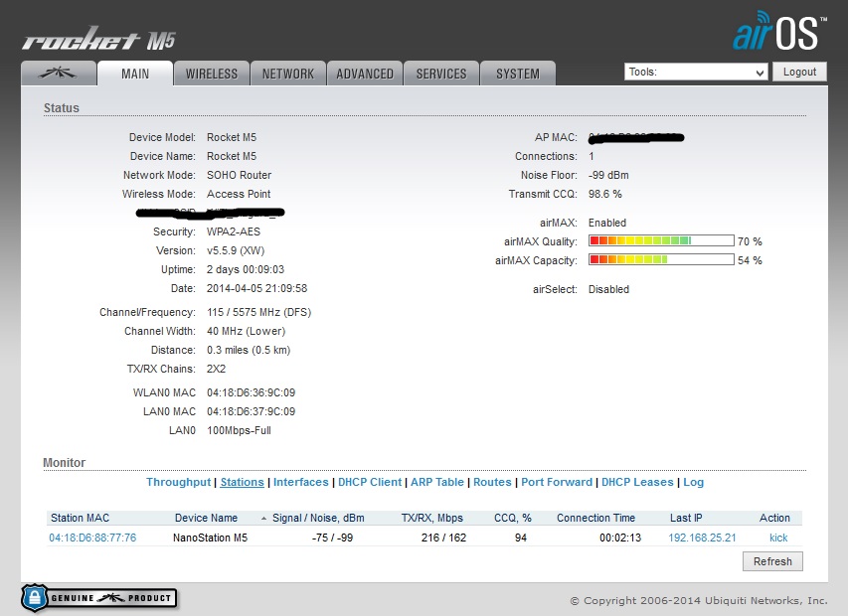This screenshot has height=616, width=848.
Task: Click the Channel/Frequency value 115 / 5575 MHz
Action: 259,312
